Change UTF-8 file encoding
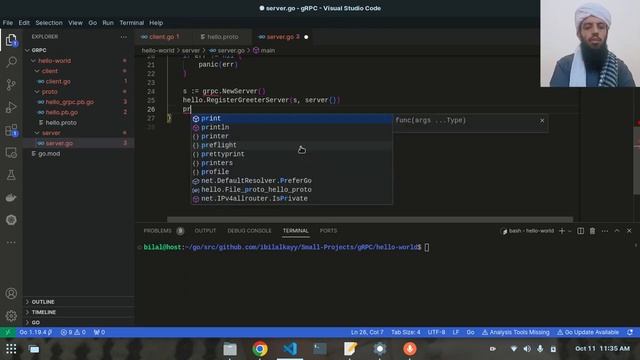640x360 pixels. coord(436,332)
